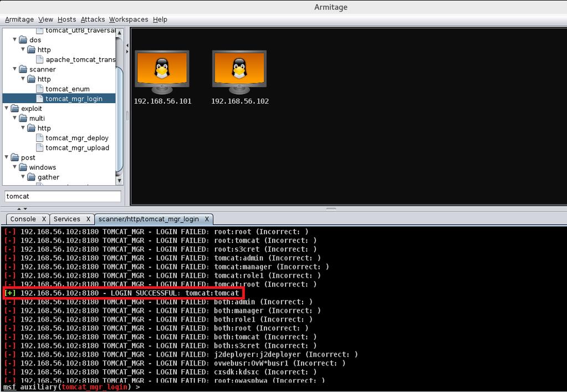Click the "LOGIN FAILED: tomcat:admin" output line
567x392 pixels.
162,258
